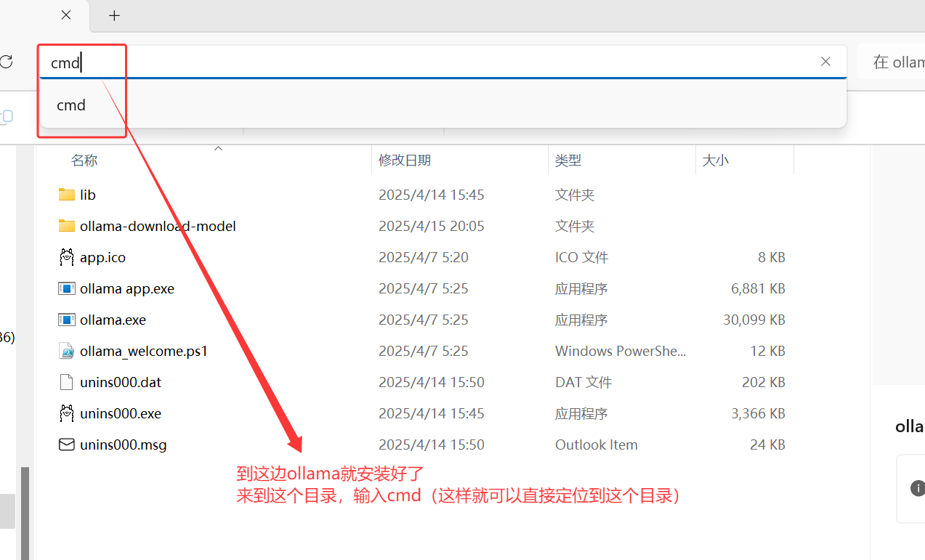Select the ollama_welcome.ps1 file name

144,351
